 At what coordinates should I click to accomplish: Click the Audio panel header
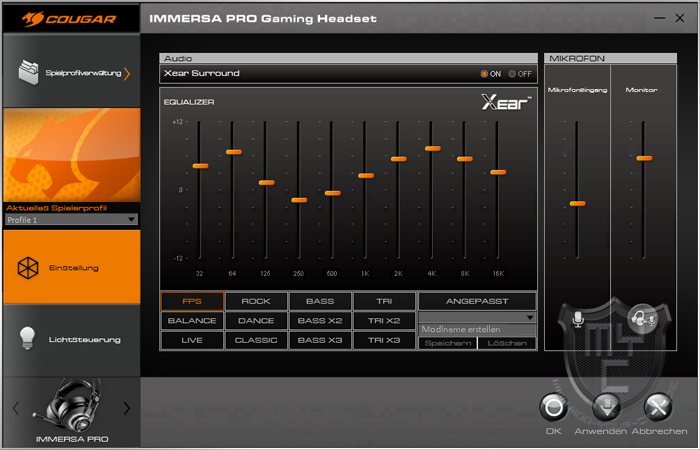(348, 58)
